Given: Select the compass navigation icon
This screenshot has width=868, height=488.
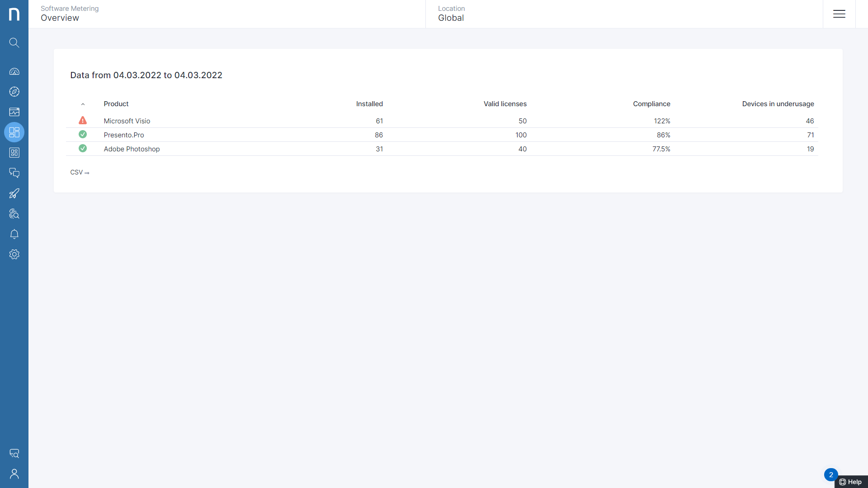Looking at the screenshot, I should point(14,92).
